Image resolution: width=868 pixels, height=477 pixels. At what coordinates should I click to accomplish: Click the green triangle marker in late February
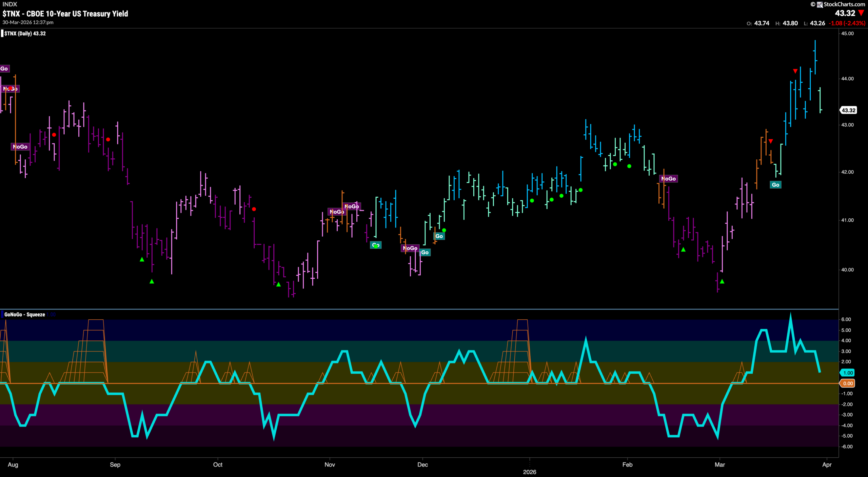tap(683, 250)
